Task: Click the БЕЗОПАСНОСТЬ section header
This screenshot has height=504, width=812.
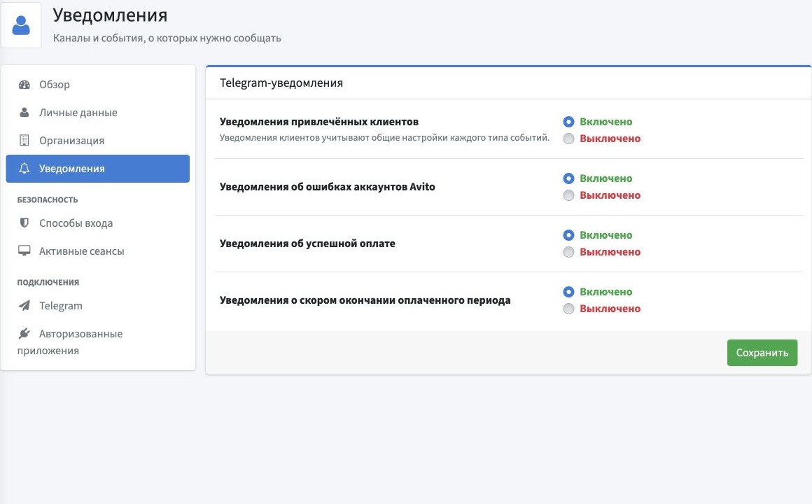Action: tap(48, 200)
